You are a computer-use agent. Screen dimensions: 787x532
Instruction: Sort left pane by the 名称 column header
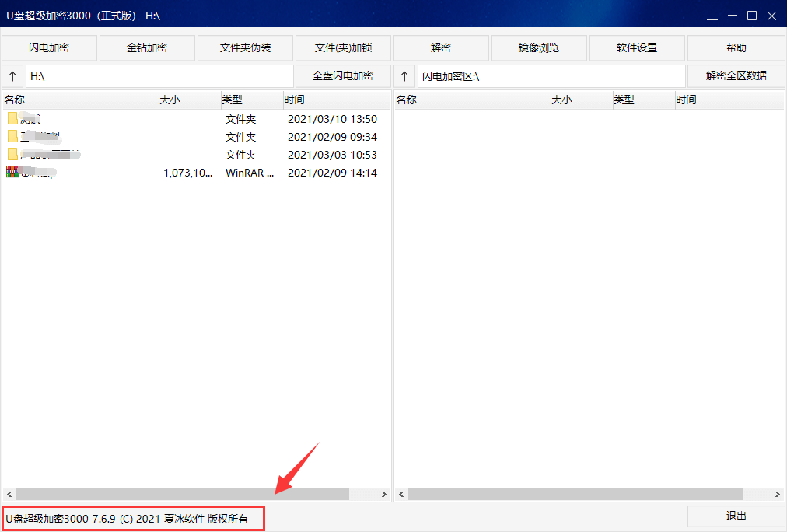point(78,100)
